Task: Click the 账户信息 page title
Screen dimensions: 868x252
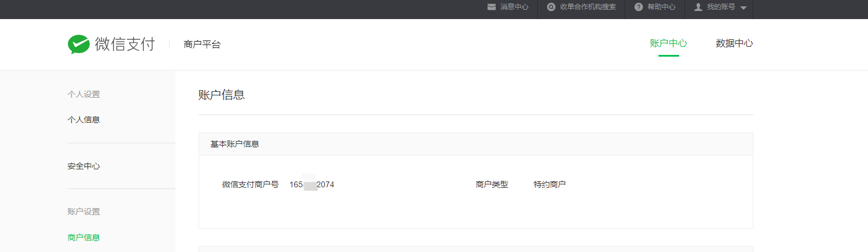Action: click(222, 95)
